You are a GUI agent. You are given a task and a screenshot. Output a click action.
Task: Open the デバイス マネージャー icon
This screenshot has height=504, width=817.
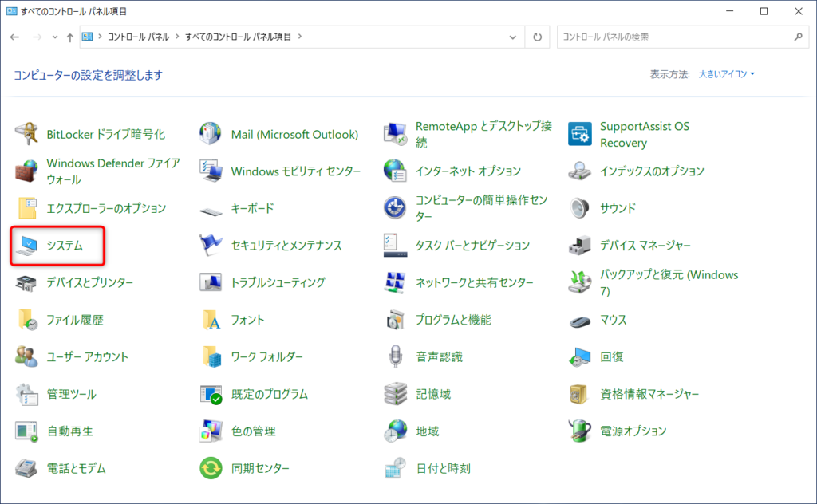579,246
